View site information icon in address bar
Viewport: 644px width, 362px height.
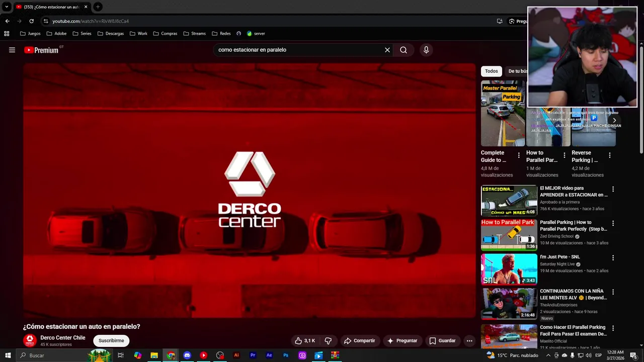[x=46, y=21]
